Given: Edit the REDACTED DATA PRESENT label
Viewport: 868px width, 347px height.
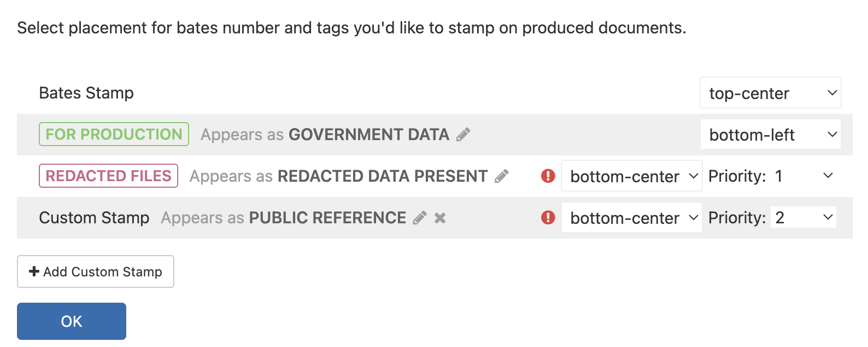Looking at the screenshot, I should (x=502, y=176).
